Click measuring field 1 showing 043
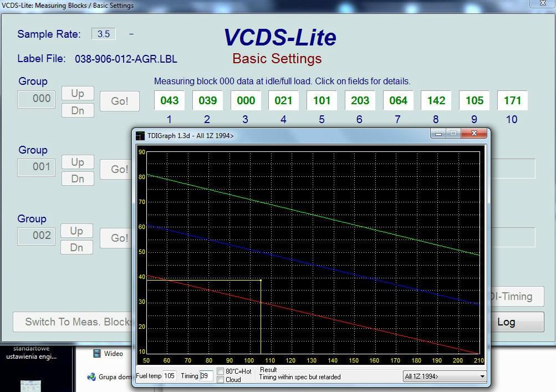The height and width of the screenshot is (392, 556). pyautogui.click(x=170, y=100)
